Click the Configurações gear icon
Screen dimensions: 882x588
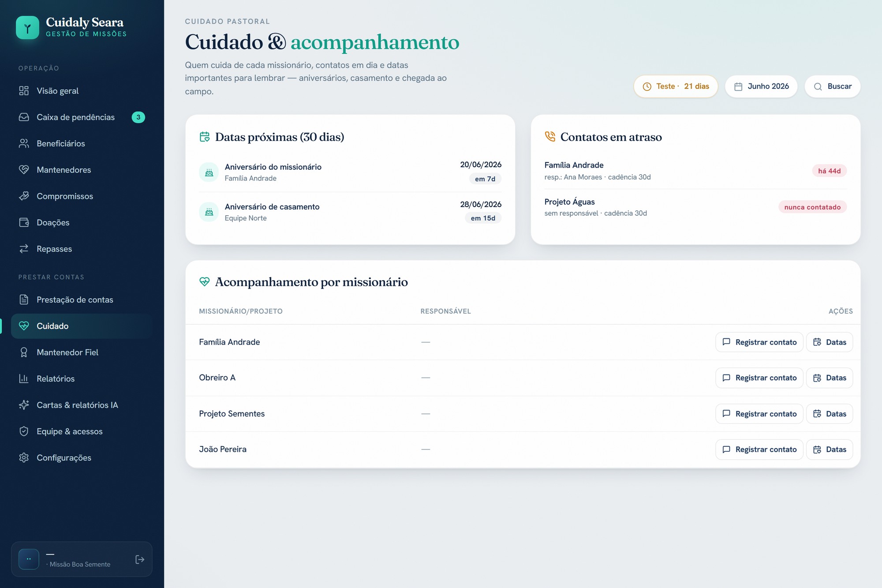(24, 458)
